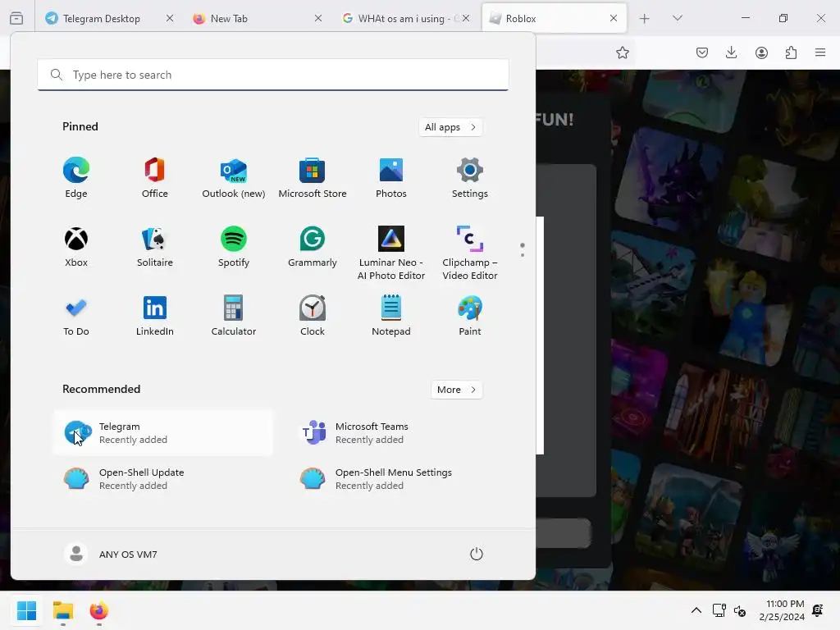Launch Notepad
This screenshot has width=840, height=630.
click(391, 316)
